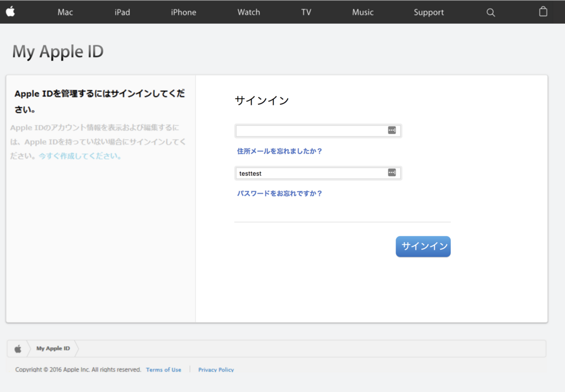Viewport: 565px width, 392px height.
Task: Click the password manager icon in Apple ID field
Action: [x=392, y=130]
